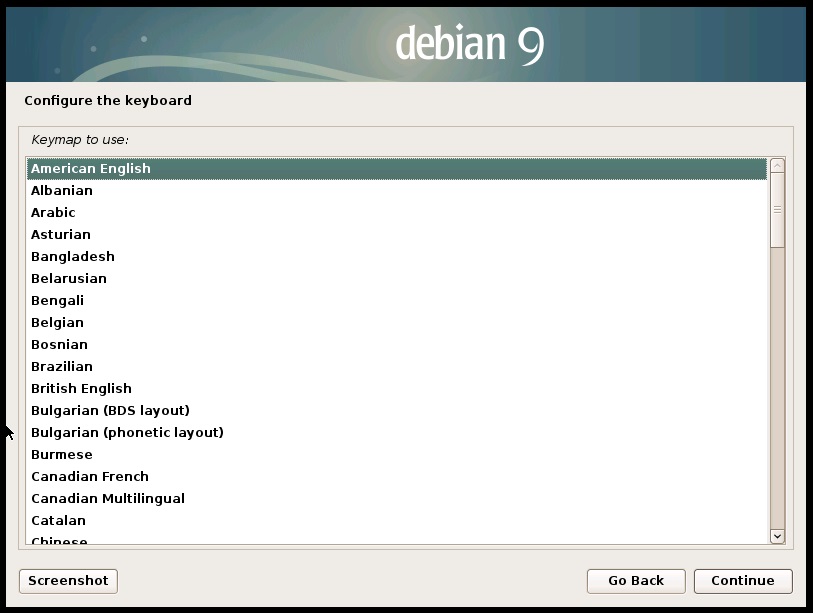
Task: Select the Arabic keymap
Action: pyautogui.click(x=53, y=213)
